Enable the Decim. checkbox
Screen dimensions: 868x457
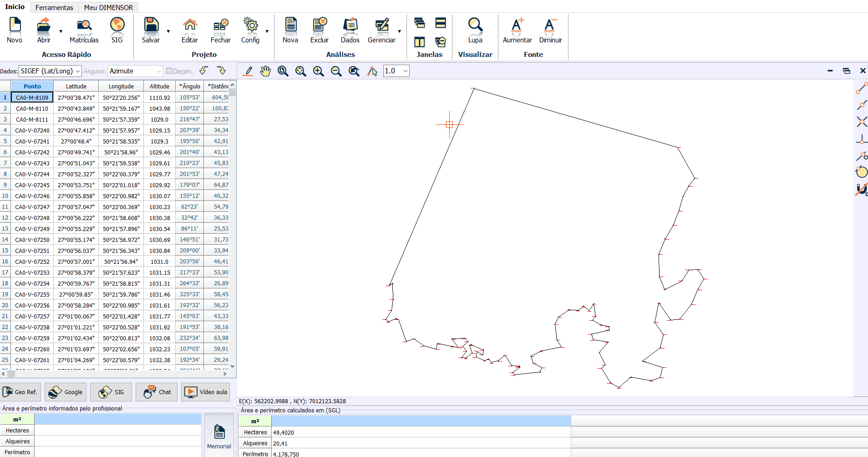click(169, 71)
